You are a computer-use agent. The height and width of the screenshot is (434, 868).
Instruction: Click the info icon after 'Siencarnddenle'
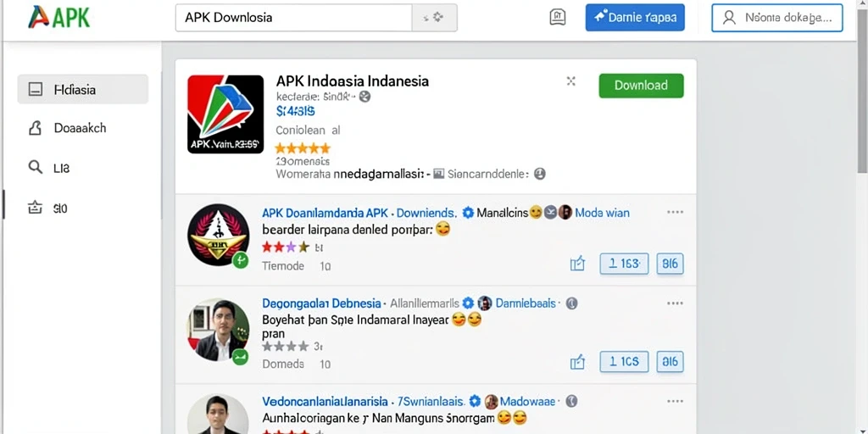click(x=540, y=174)
